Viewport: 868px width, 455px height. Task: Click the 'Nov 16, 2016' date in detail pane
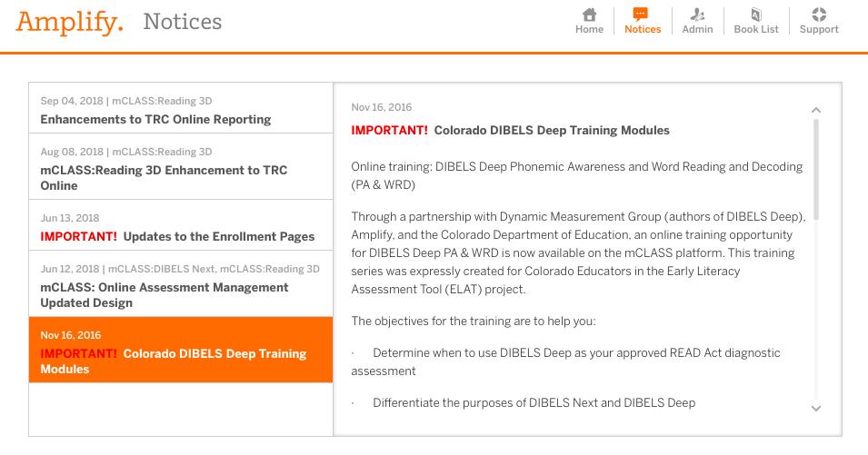(x=382, y=107)
